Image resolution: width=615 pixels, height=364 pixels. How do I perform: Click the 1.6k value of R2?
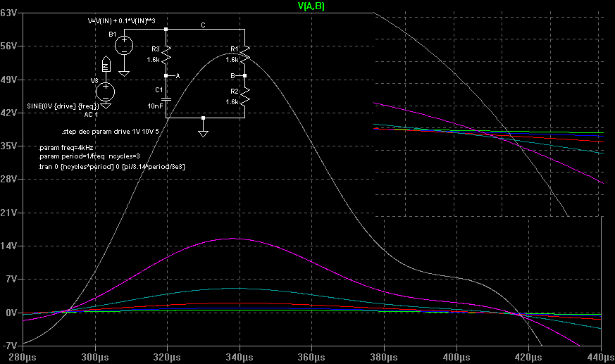(x=232, y=101)
